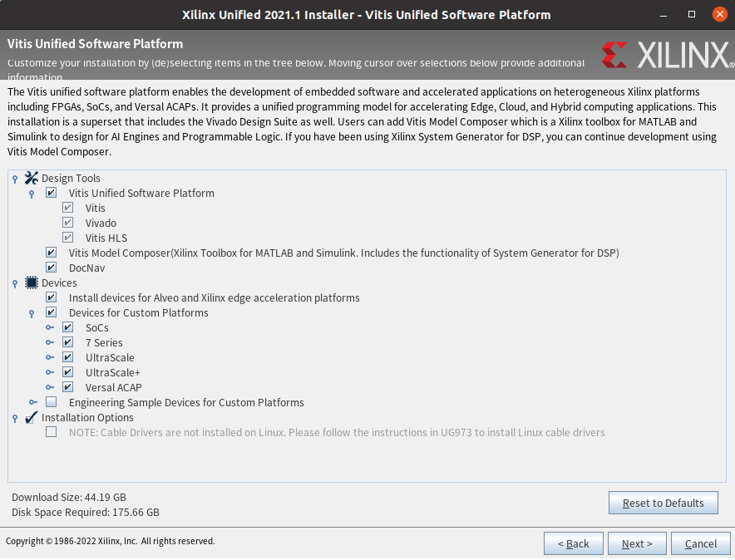The image size is (735, 560).
Task: Collapse the Design Tools tree node
Action: [x=15, y=179]
